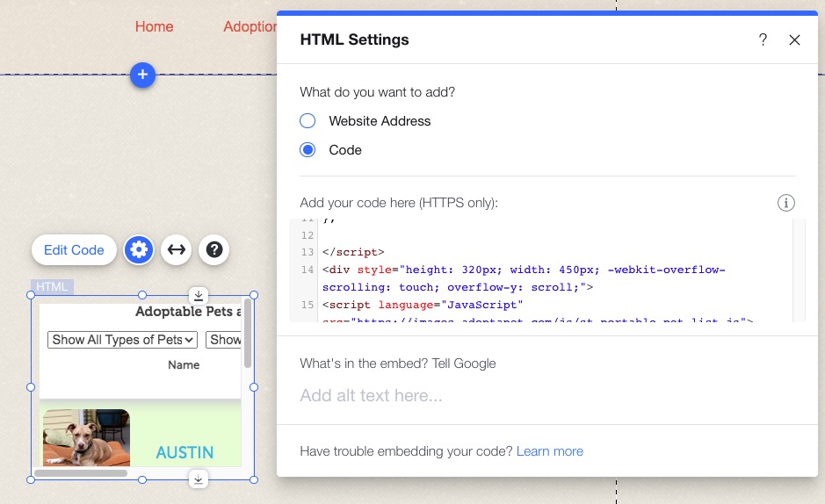Image resolution: width=825 pixels, height=504 pixels.
Task: Select the Code radio option
Action: coord(308,150)
